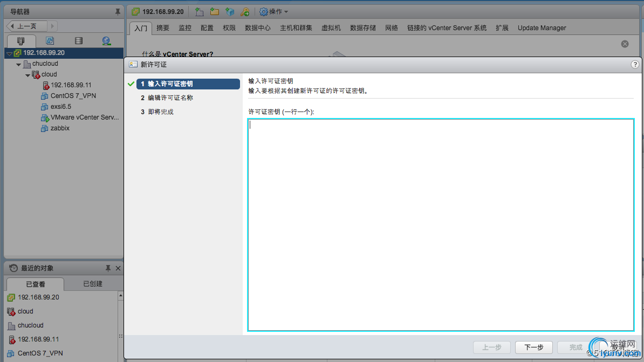
Task: Select zabbix virtual machine
Action: click(x=60, y=128)
